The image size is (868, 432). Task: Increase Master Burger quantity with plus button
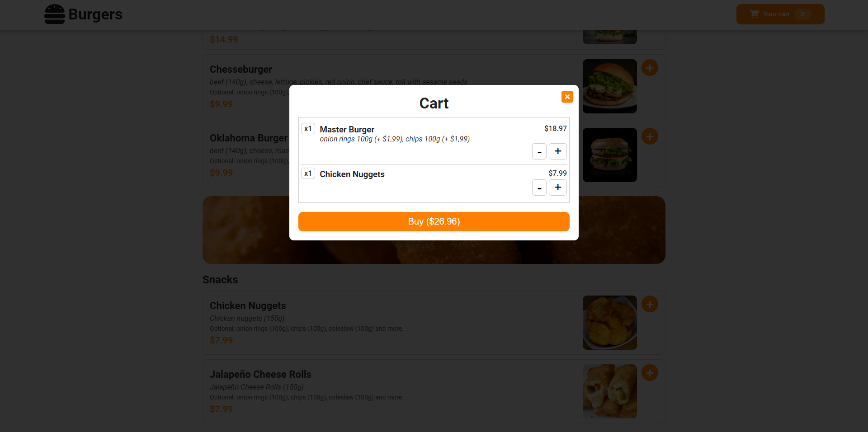(557, 151)
